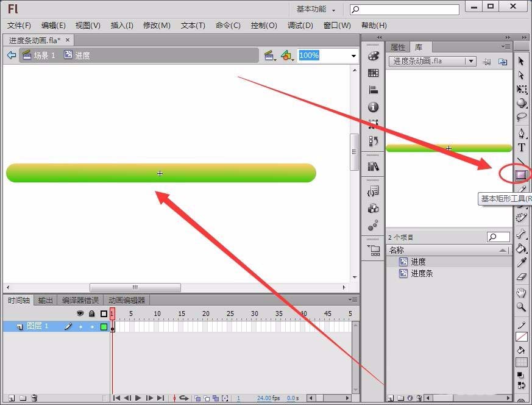Open the Edit Symbols dropdown icon
532x405 pixels.
coord(287,56)
